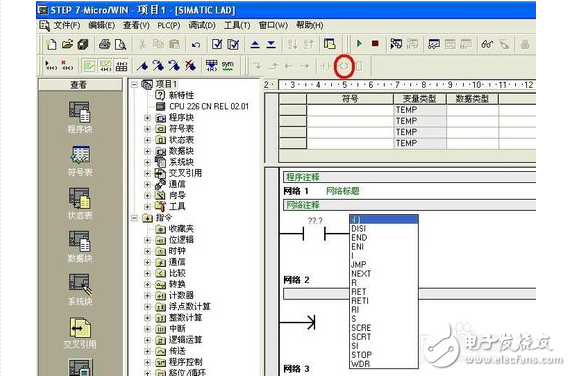Open the Program Block icon in view bar
Viewport: 571px width, 376px height.
point(80,111)
